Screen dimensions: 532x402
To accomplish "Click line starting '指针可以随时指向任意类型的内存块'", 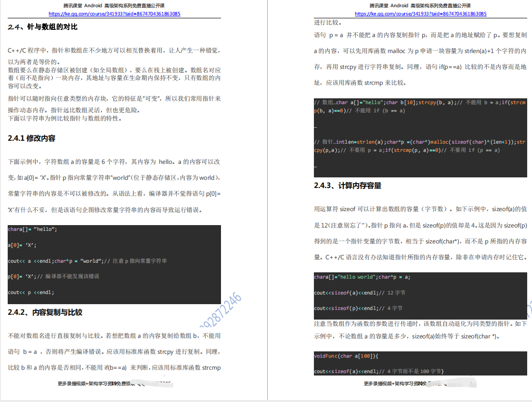I will point(114,98).
